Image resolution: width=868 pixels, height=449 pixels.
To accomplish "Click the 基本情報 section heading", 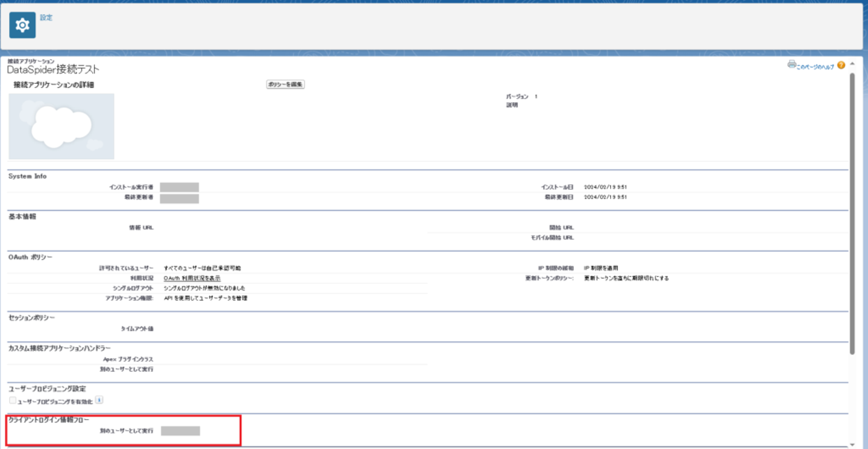I will [22, 216].
